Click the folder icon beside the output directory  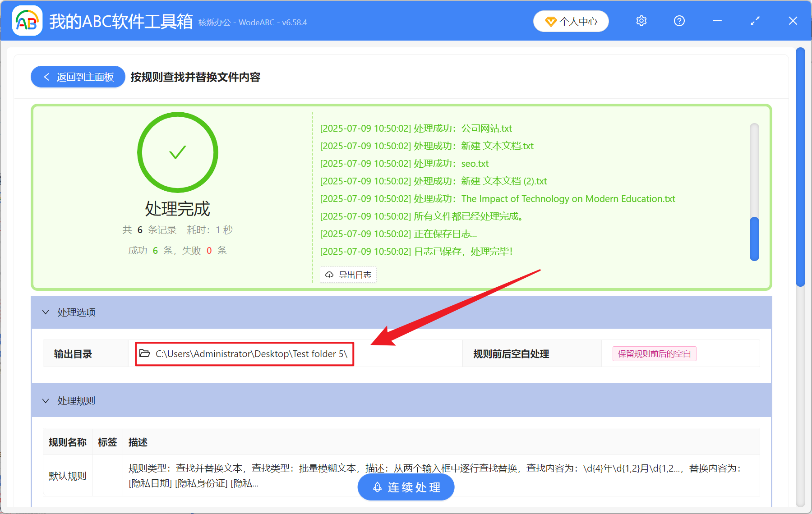pos(144,354)
